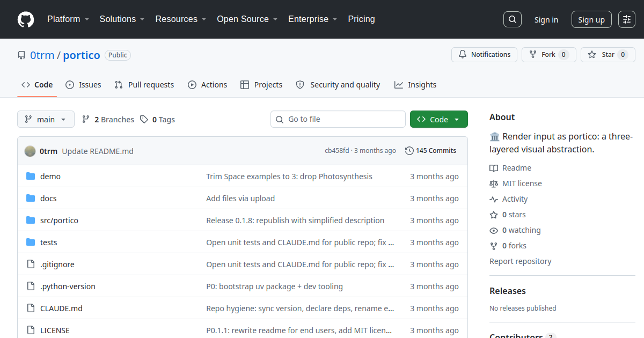Click the Readme book icon

point(494,168)
